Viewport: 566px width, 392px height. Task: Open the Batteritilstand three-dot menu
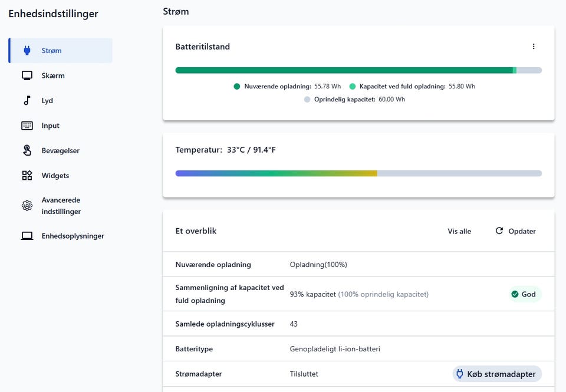pos(534,47)
